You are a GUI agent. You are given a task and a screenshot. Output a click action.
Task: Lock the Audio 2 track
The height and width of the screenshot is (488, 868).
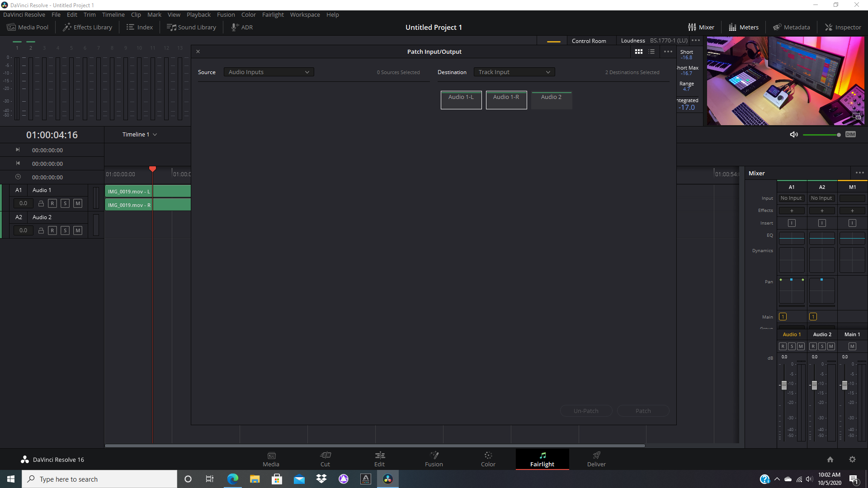pos(41,230)
